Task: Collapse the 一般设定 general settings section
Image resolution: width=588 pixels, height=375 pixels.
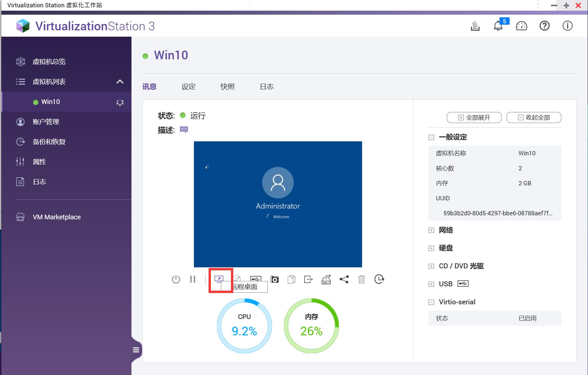Action: (430, 137)
